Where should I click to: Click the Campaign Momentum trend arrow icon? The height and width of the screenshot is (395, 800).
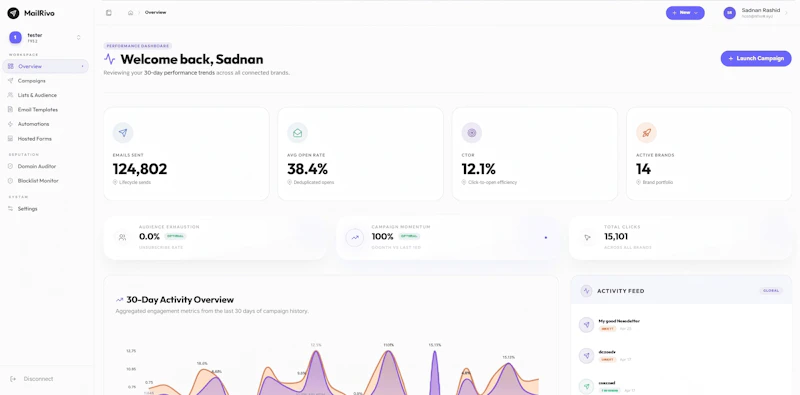coord(355,237)
